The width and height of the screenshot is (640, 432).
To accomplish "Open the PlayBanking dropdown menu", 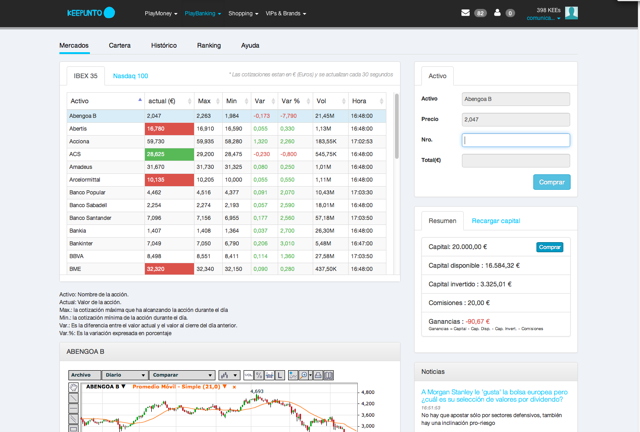I will tap(202, 13).
